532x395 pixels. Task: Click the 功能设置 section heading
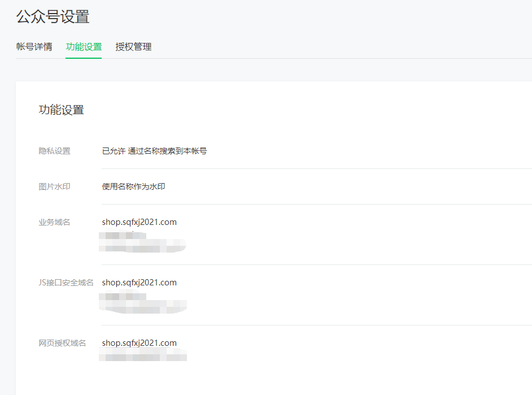click(x=61, y=110)
